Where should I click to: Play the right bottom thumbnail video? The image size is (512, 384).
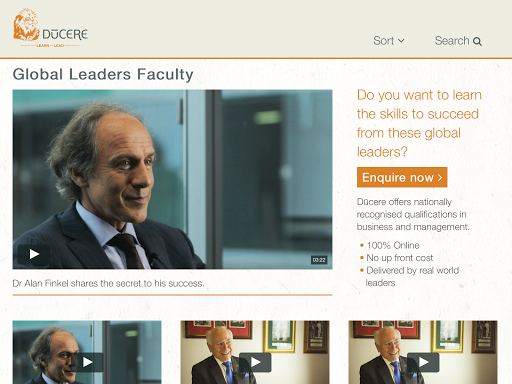coord(423,362)
